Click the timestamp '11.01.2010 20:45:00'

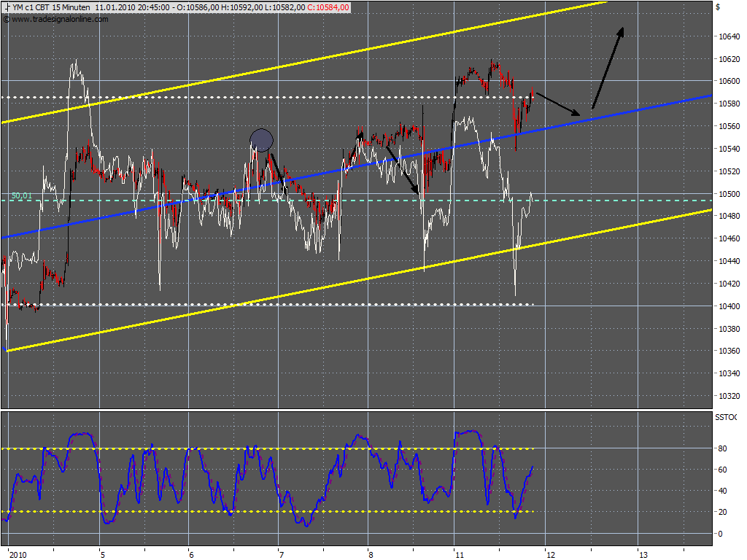[x=132, y=7]
